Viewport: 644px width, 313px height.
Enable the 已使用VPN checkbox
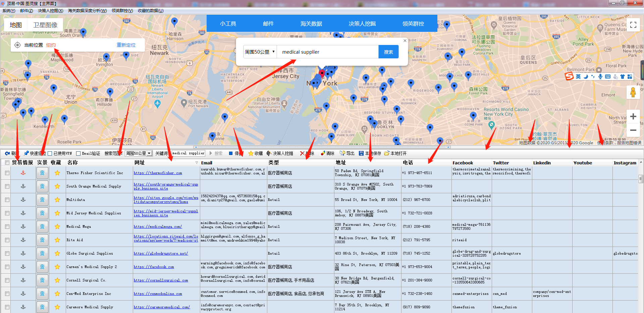(50, 153)
